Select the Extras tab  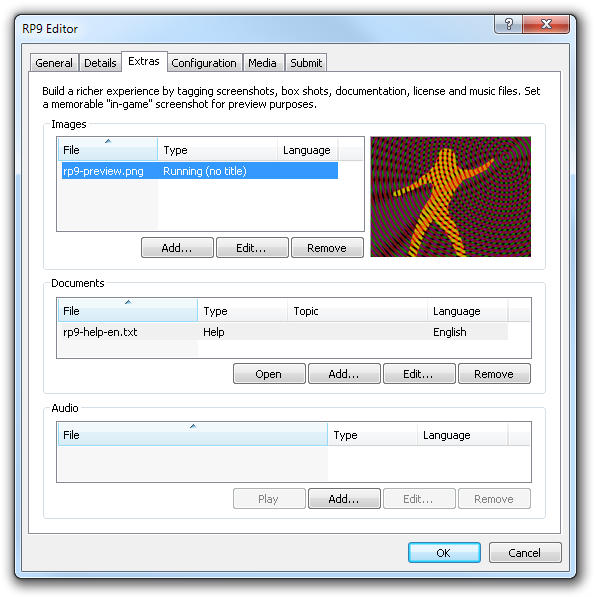point(144,61)
